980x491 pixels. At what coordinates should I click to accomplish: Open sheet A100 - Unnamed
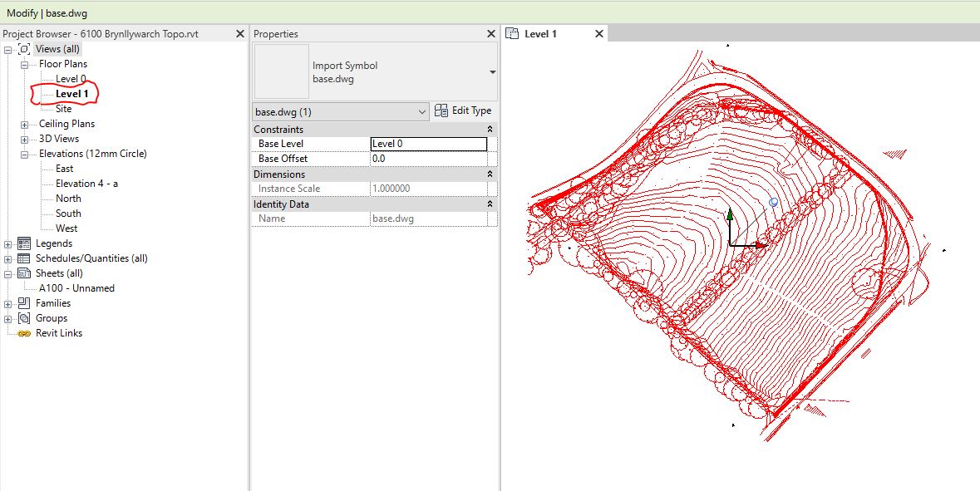click(x=76, y=288)
